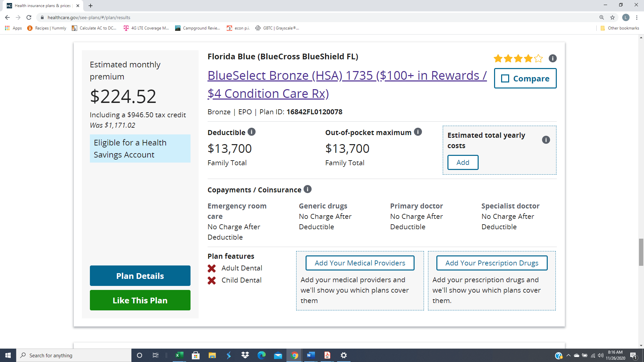Open the notification center icon
Viewport: 644px width, 362px height.
634,355
